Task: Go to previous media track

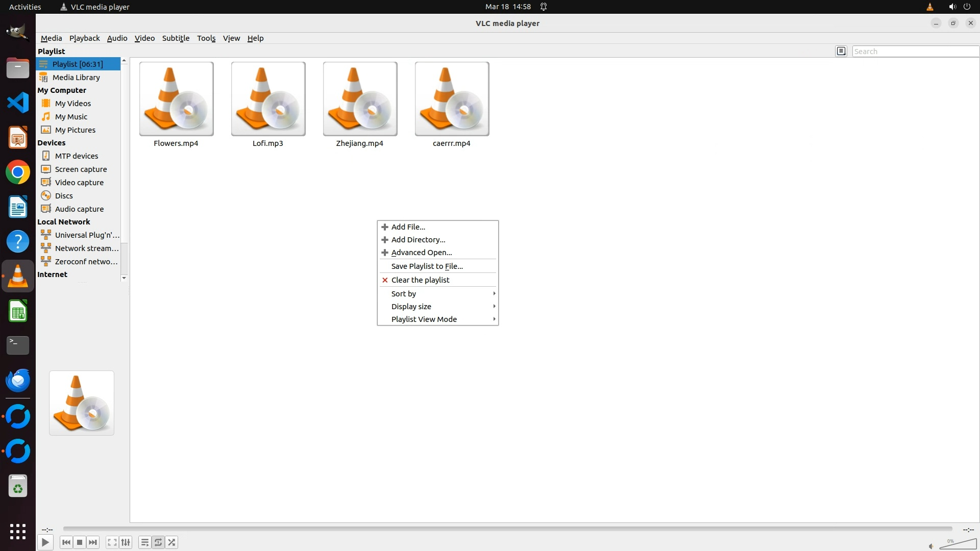Action: 66,542
